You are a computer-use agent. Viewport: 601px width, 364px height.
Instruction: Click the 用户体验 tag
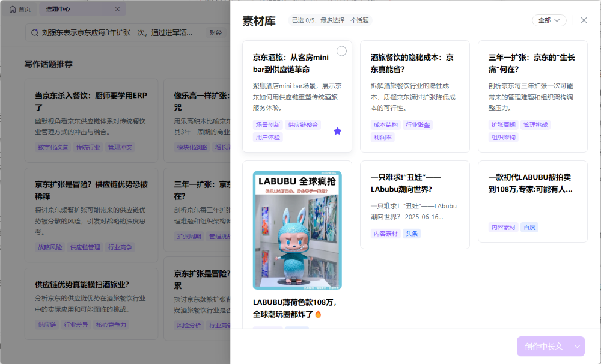pyautogui.click(x=267, y=137)
